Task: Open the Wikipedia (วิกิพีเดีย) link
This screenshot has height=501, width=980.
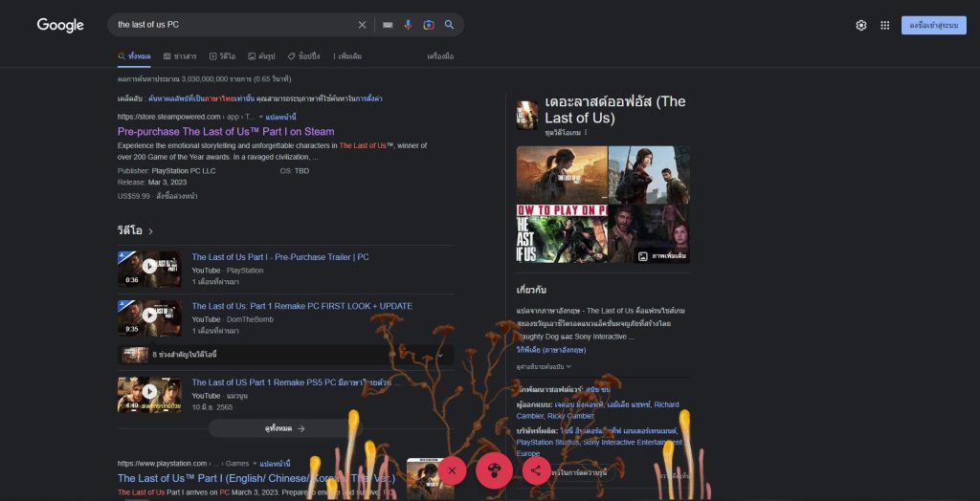Action: pyautogui.click(x=551, y=350)
